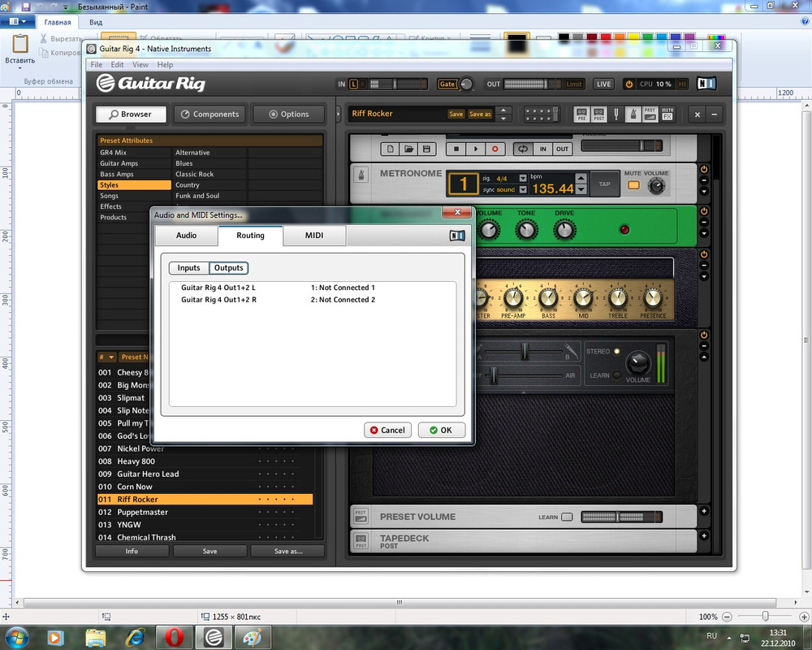
Task: Select the Guitar Rig 4 Out1+2 L row
Action: [x=313, y=288]
